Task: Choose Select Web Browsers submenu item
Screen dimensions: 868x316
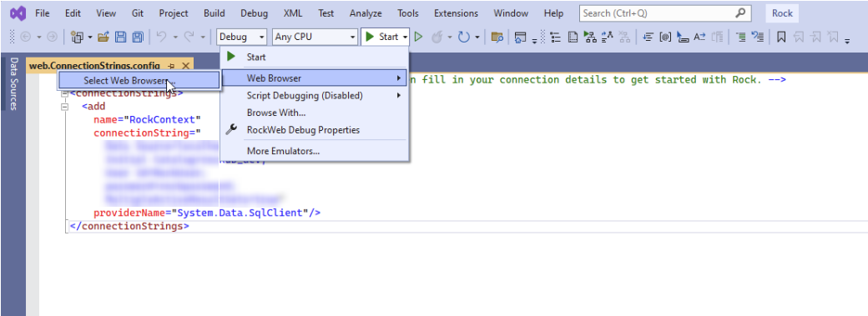Action: click(x=139, y=80)
